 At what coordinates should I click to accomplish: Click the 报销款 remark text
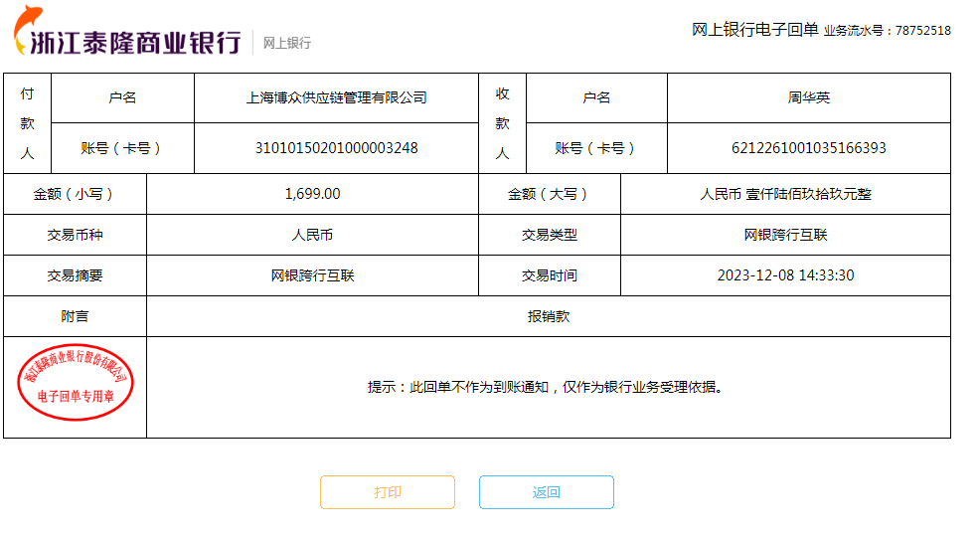coord(548,316)
